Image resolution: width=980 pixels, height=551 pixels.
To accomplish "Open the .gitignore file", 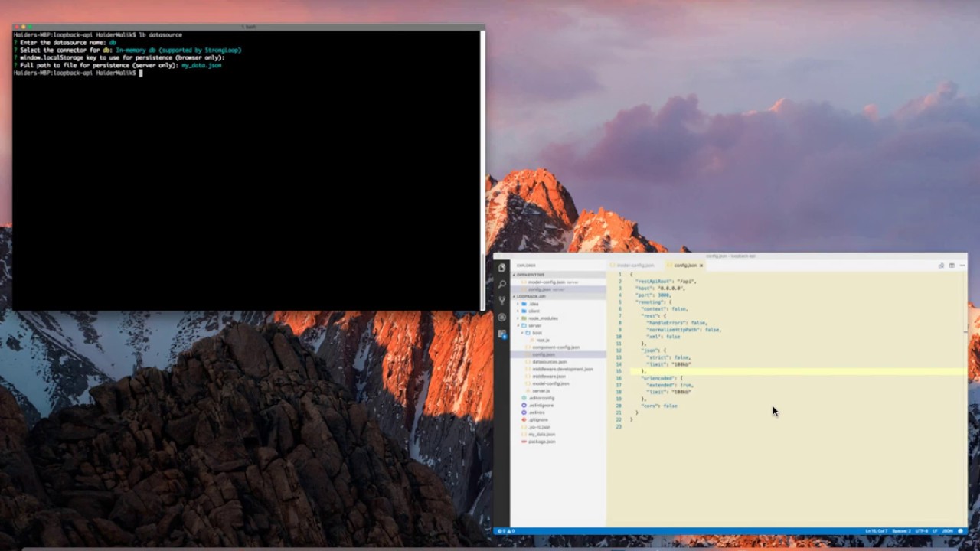I will [538, 420].
